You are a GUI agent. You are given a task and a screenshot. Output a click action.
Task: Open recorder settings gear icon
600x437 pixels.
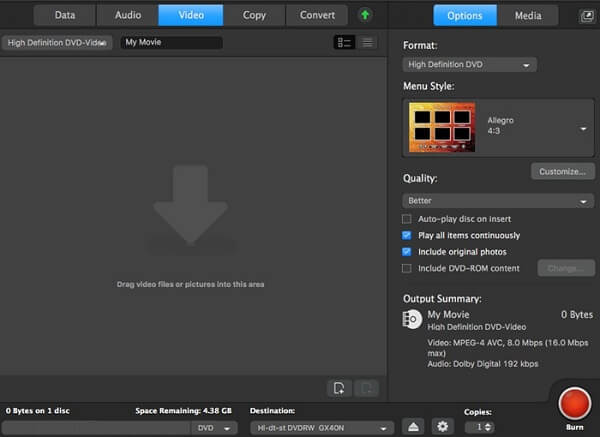click(441, 427)
